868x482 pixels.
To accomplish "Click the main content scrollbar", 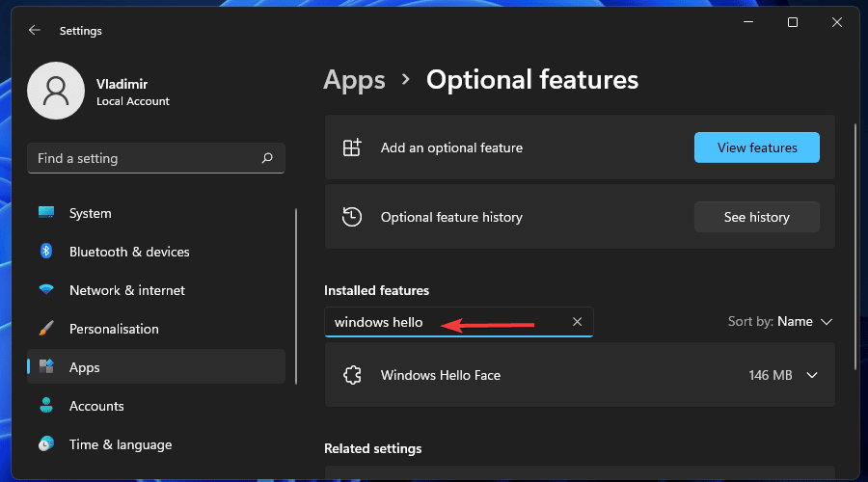I will 855,247.
